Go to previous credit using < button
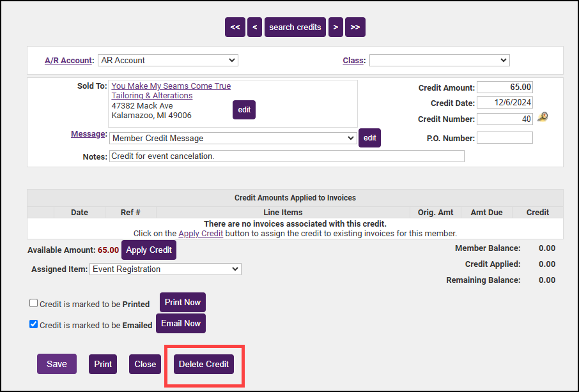The width and height of the screenshot is (579, 392). 254,27
